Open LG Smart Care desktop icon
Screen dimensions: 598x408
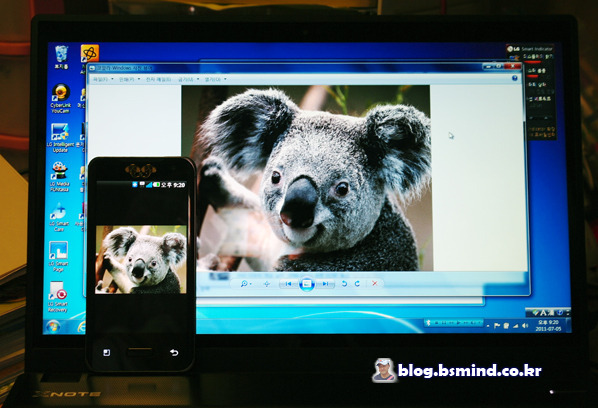pyautogui.click(x=59, y=217)
